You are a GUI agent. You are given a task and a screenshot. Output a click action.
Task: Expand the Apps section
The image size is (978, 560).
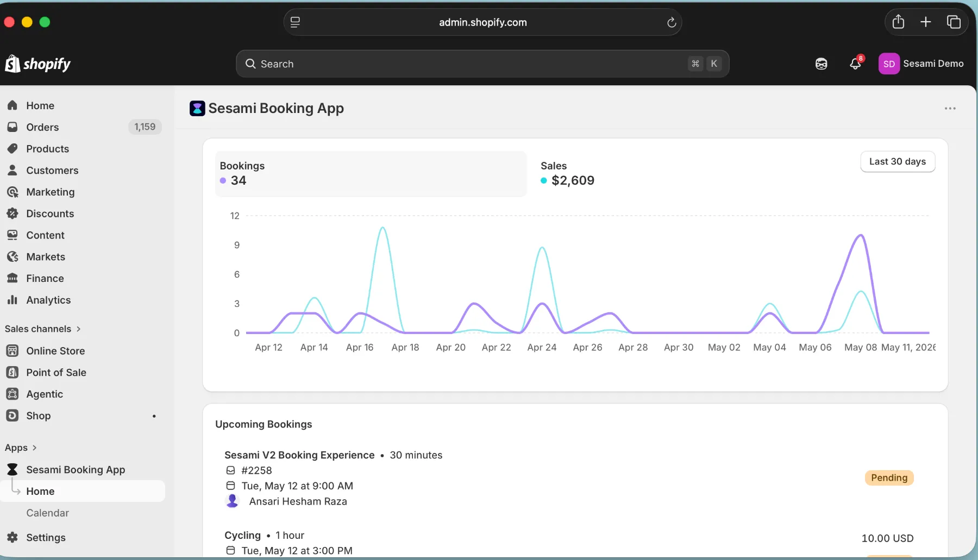pyautogui.click(x=21, y=448)
